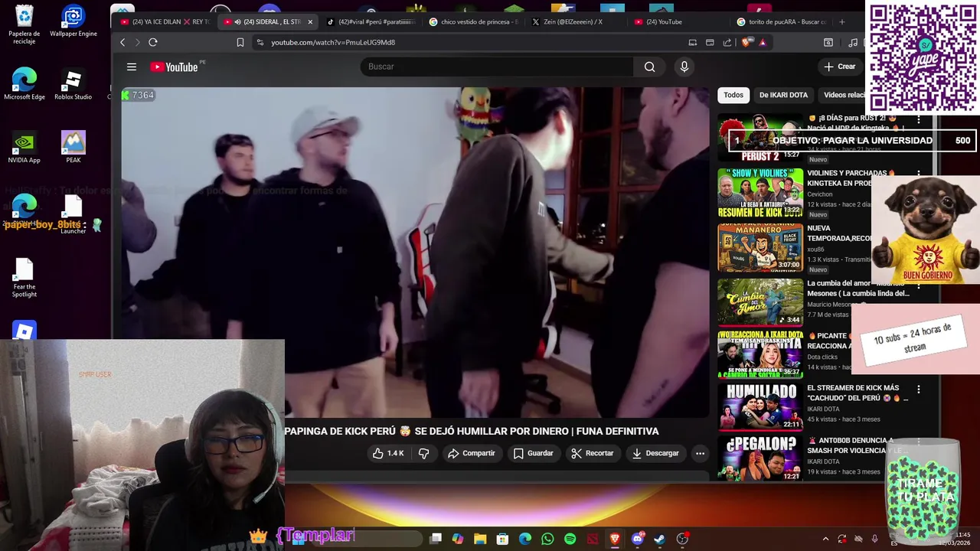Screen dimensions: 980x551
Task: Open ¿PEGALON? video thumbnail
Action: [760, 458]
